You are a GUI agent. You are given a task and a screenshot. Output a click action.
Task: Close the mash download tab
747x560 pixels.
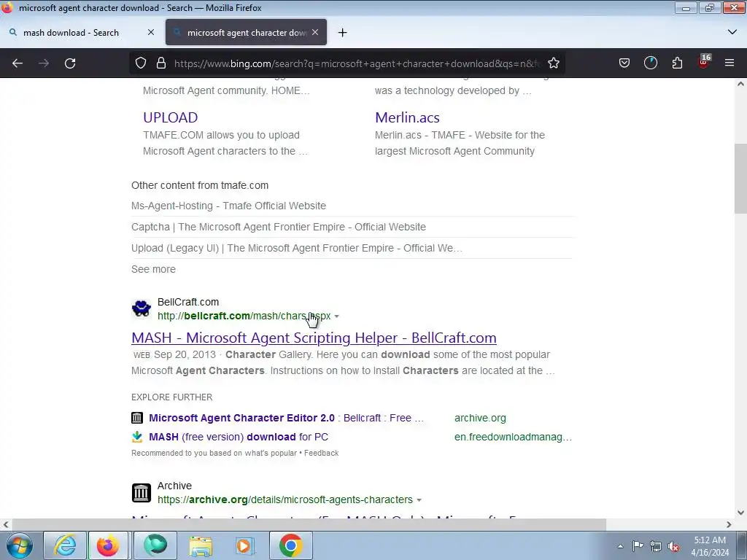tap(151, 32)
